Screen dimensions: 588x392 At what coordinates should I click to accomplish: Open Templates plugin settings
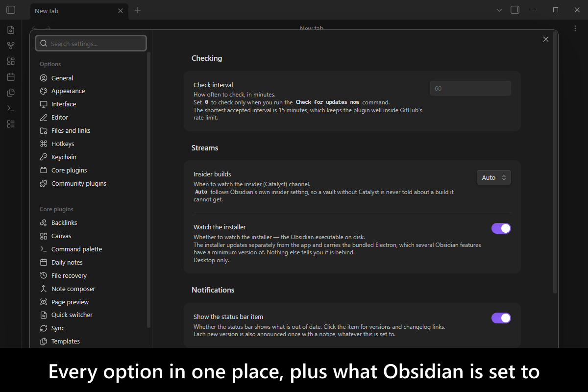tap(91, 342)
